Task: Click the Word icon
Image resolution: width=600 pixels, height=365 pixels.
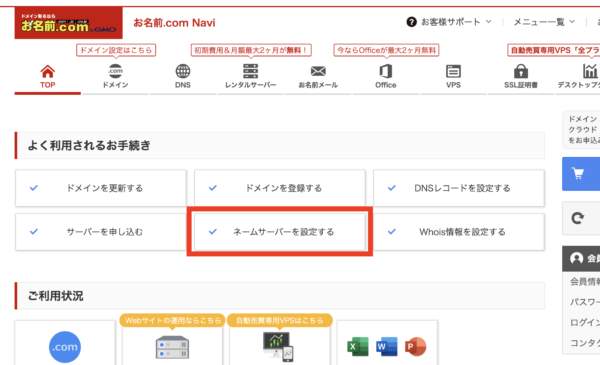Action: (386, 347)
